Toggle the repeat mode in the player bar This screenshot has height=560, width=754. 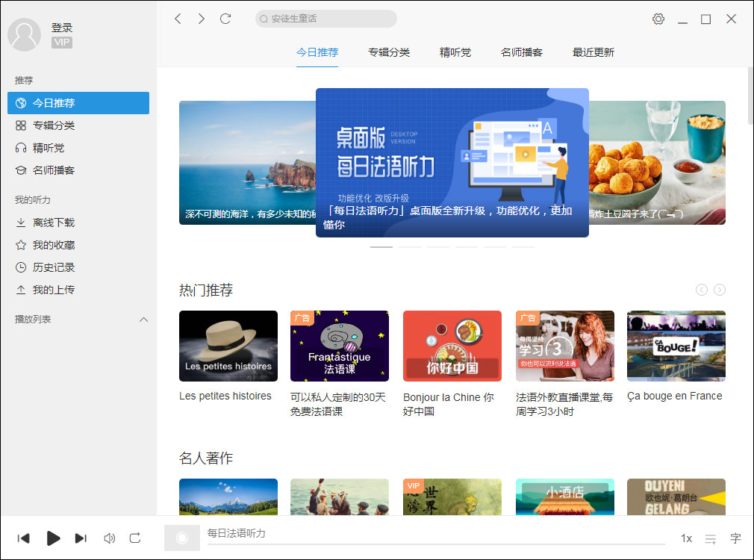(135, 538)
